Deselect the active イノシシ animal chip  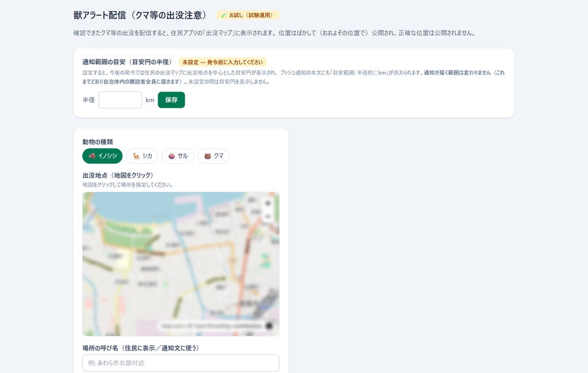coord(102,156)
